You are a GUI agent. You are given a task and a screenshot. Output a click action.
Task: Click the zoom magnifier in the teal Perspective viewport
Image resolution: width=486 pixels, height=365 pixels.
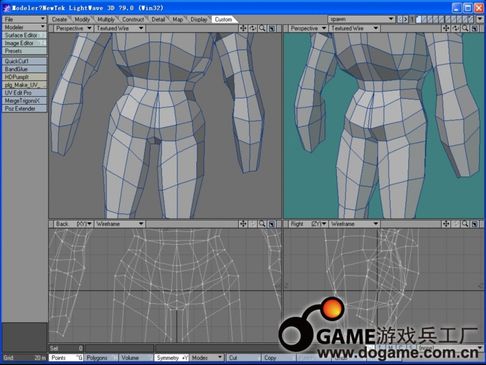(465, 28)
